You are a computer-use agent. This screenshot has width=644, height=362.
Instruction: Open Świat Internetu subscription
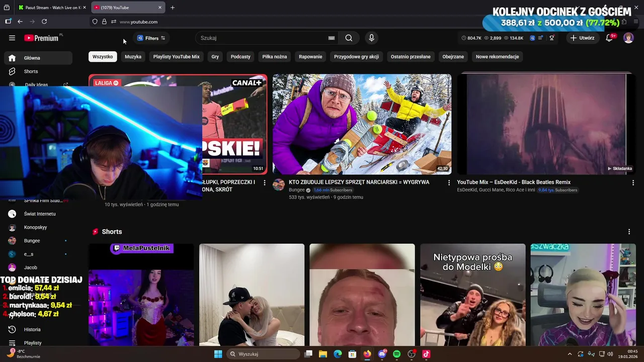click(38, 214)
